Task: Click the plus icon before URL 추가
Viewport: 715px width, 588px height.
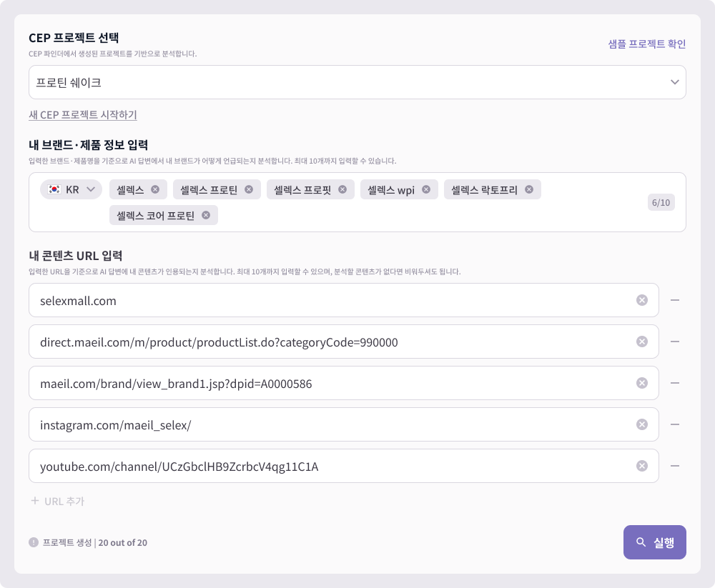Action: 34,501
